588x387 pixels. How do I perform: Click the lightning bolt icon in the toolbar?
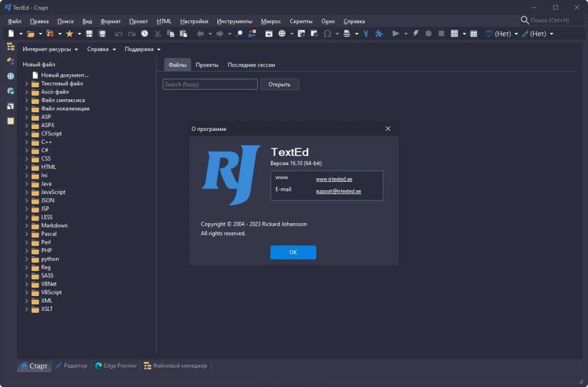(415, 34)
